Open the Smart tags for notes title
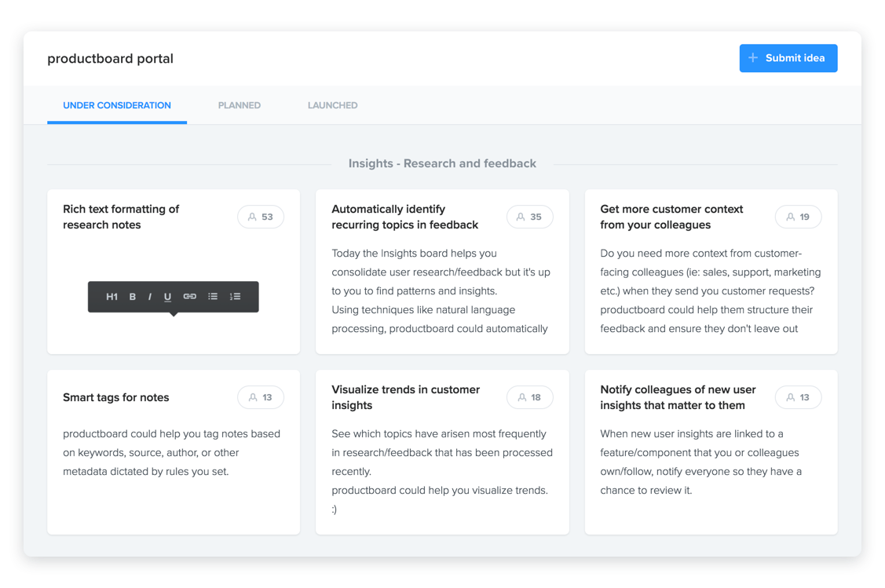885x588 pixels. [x=115, y=397]
